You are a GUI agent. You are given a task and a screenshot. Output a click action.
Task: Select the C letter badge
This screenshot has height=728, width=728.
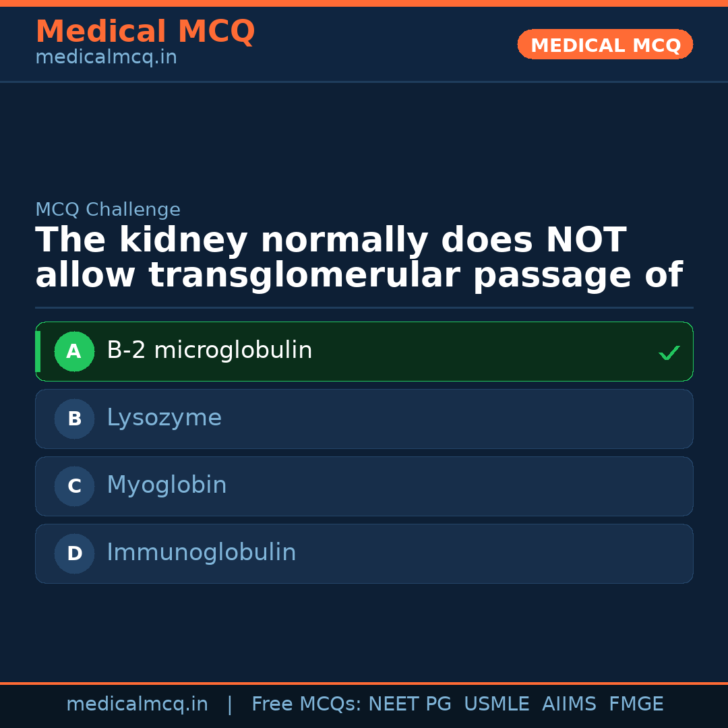tap(74, 487)
